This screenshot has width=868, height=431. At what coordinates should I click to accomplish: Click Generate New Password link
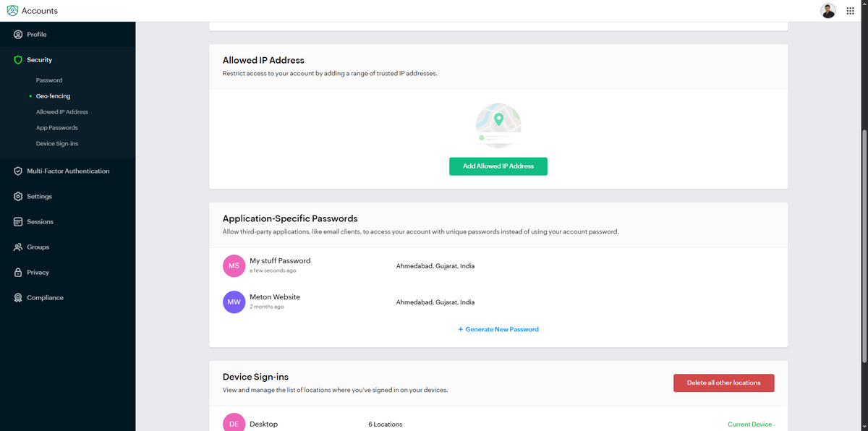coord(498,329)
